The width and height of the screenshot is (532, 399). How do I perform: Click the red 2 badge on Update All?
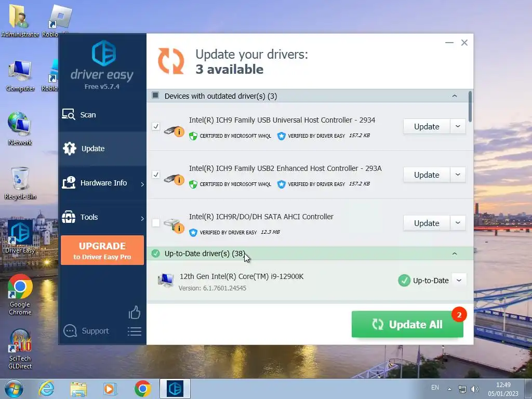(459, 315)
